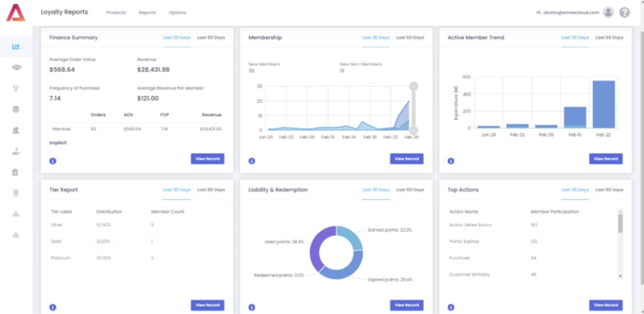Select Last 30 Days in Liability & Redemption
644x314 pixels.
click(376, 190)
